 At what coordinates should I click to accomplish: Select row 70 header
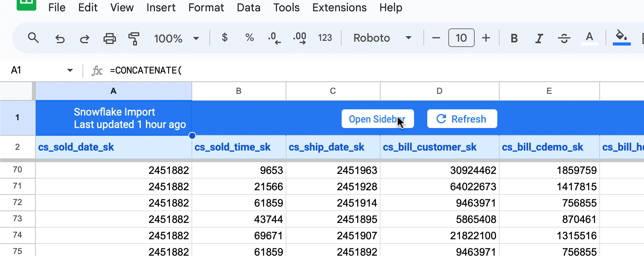(18, 170)
